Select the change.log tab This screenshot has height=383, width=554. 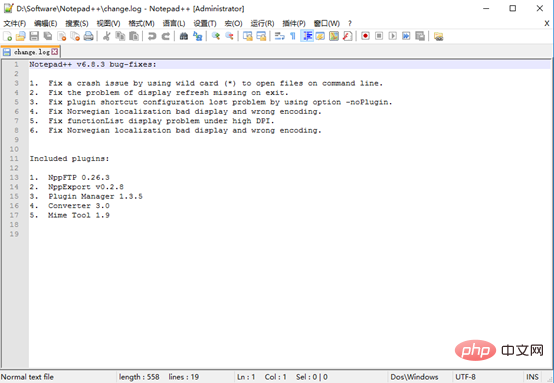click(31, 52)
